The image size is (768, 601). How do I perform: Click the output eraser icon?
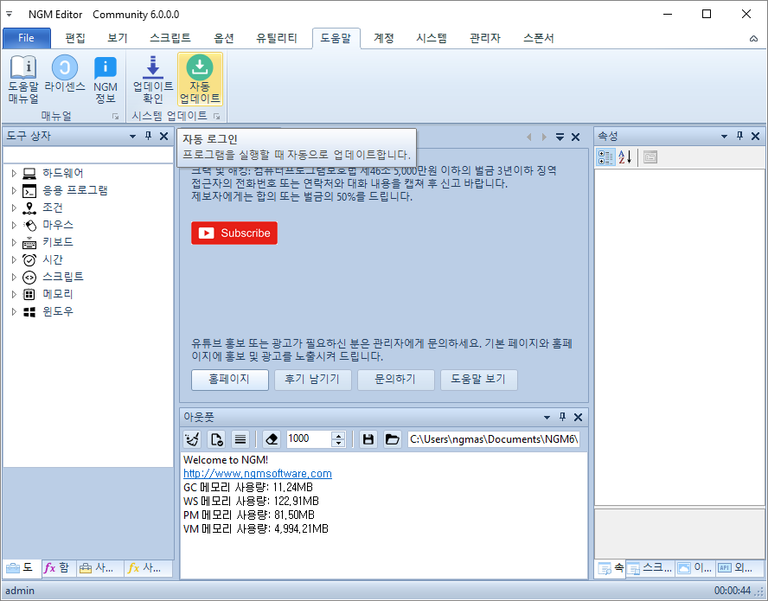271,439
